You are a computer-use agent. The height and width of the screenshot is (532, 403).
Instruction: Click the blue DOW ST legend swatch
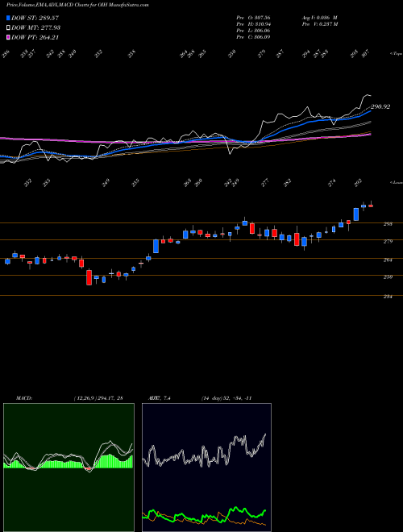[x=9, y=18]
